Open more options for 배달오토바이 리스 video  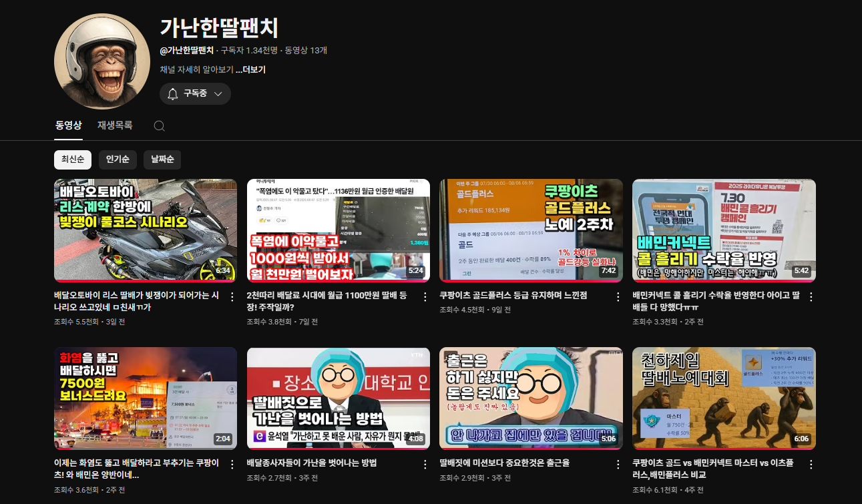(x=232, y=296)
